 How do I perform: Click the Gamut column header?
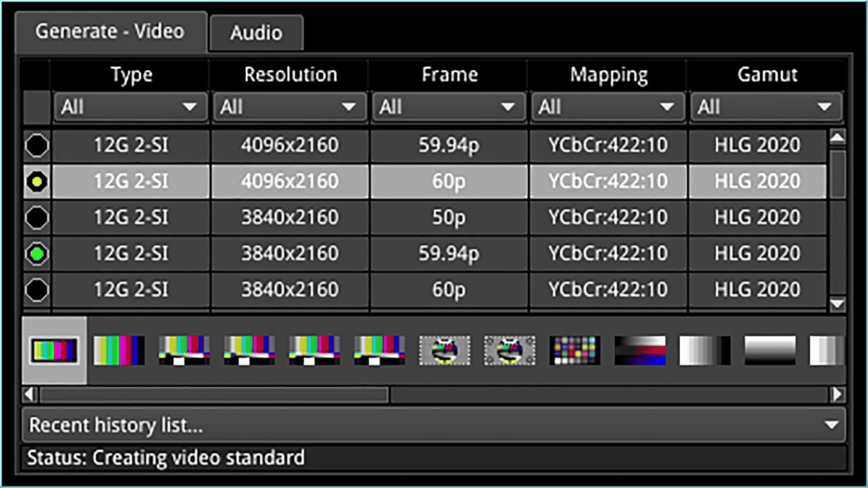[x=767, y=75]
